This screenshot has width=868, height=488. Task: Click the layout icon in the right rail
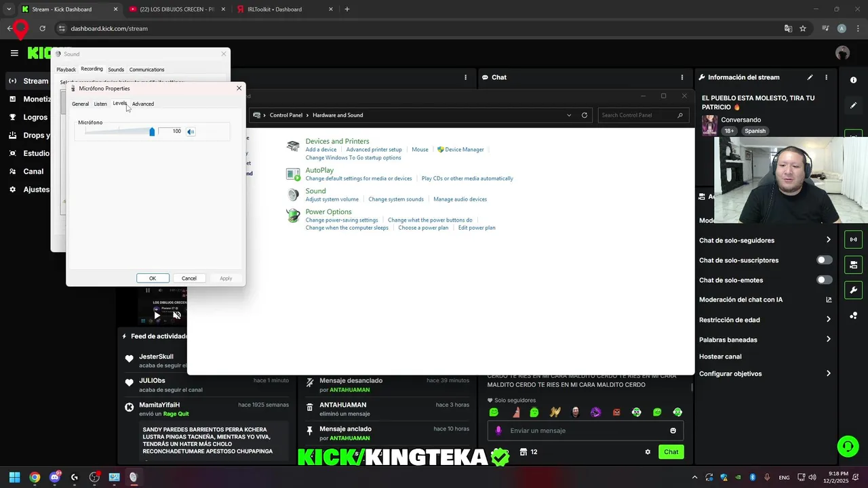(853, 265)
